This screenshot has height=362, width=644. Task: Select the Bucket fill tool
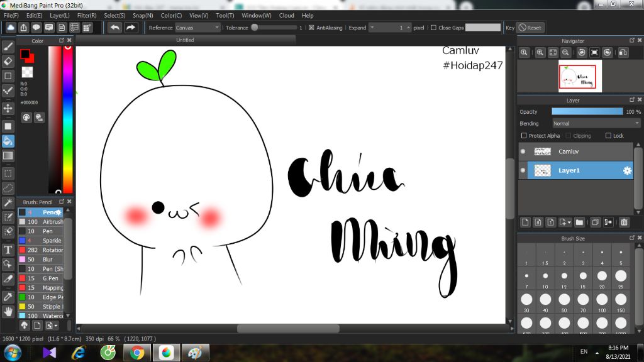8,141
